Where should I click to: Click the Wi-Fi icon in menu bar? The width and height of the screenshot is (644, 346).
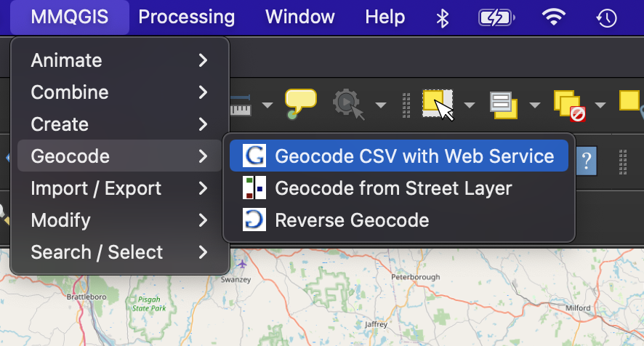(554, 17)
